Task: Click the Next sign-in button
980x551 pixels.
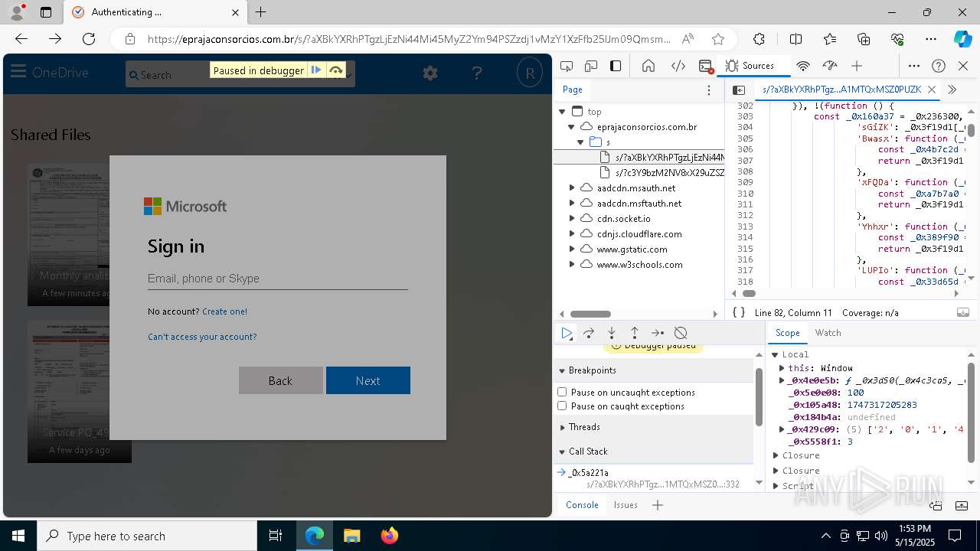Action: [x=368, y=380]
